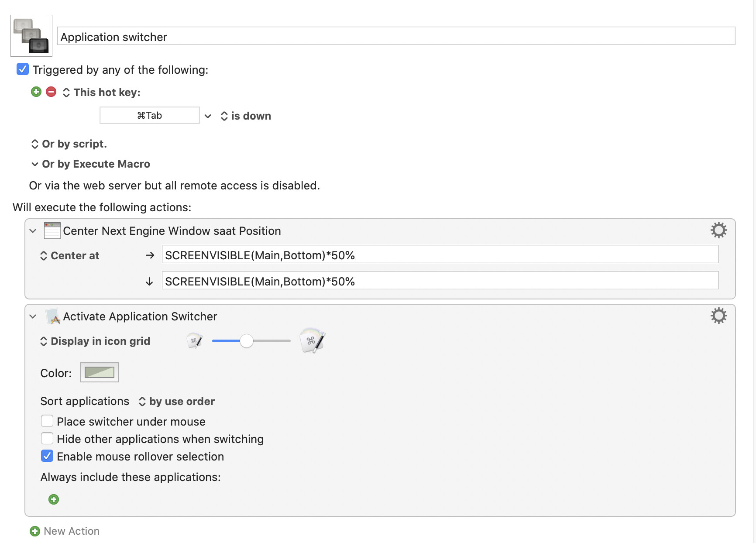The image size is (756, 543).
Task: Click the small icon size image
Action: [194, 341]
